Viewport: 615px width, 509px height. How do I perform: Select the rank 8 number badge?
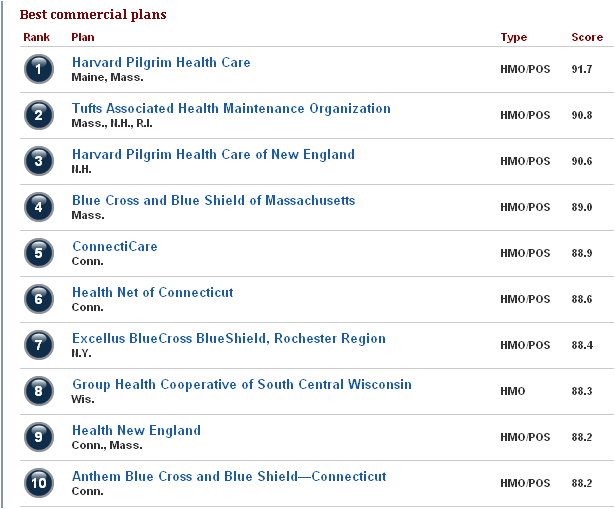[39, 391]
